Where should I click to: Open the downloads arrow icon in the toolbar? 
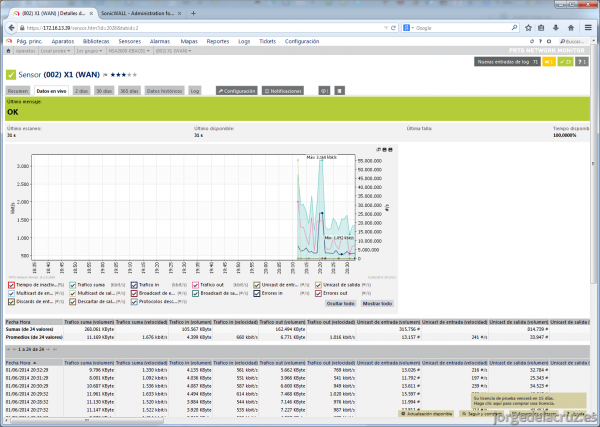click(556, 28)
